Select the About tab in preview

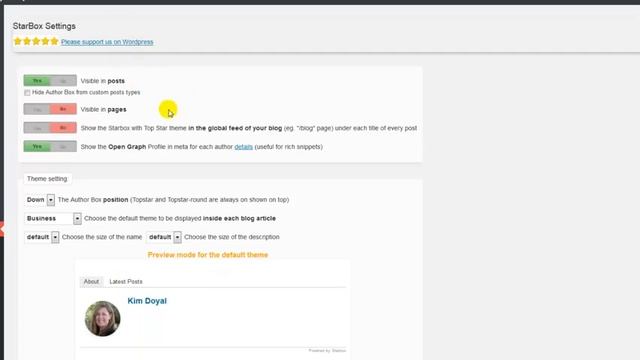(91, 282)
